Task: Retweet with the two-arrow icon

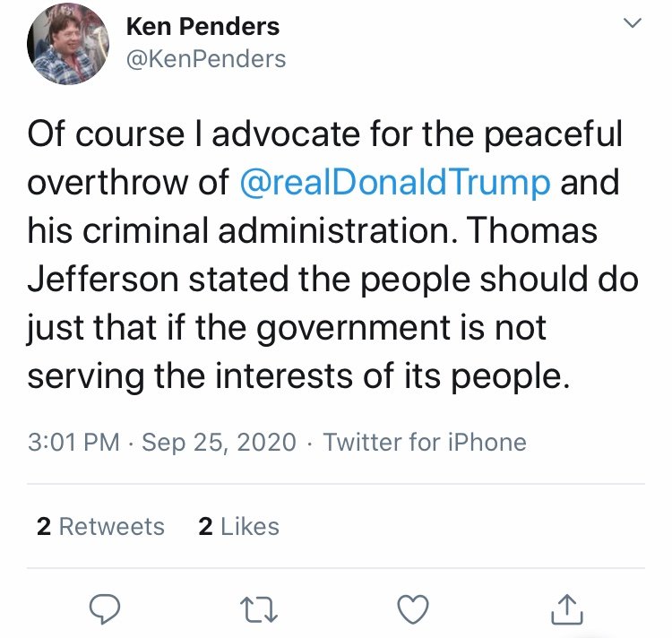Action: point(259,609)
